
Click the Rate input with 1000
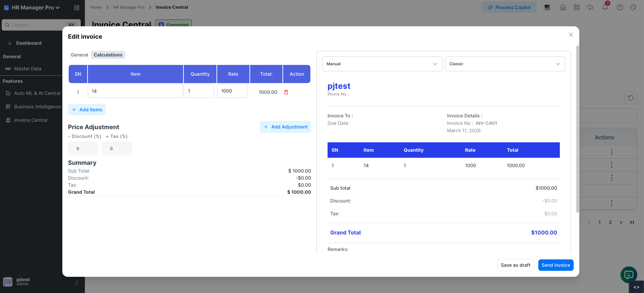click(232, 91)
